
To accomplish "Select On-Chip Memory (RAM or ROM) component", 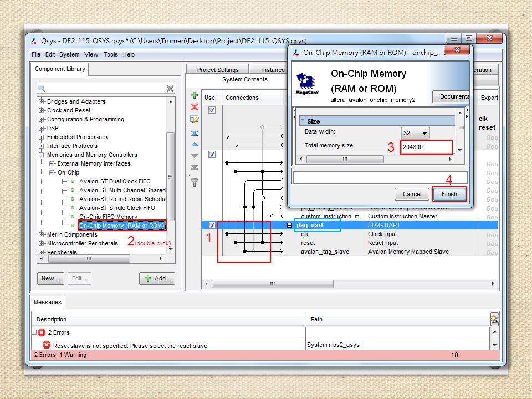I will click(122, 226).
